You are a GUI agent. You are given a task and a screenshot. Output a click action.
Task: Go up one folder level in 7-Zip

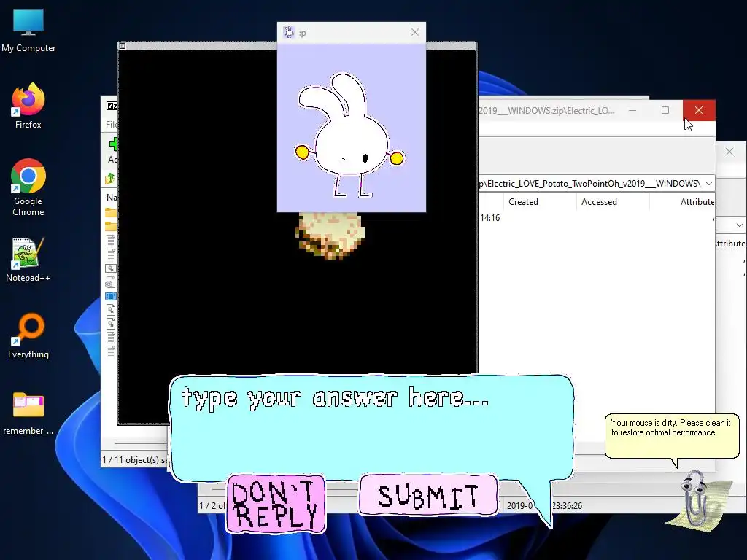coord(110,179)
